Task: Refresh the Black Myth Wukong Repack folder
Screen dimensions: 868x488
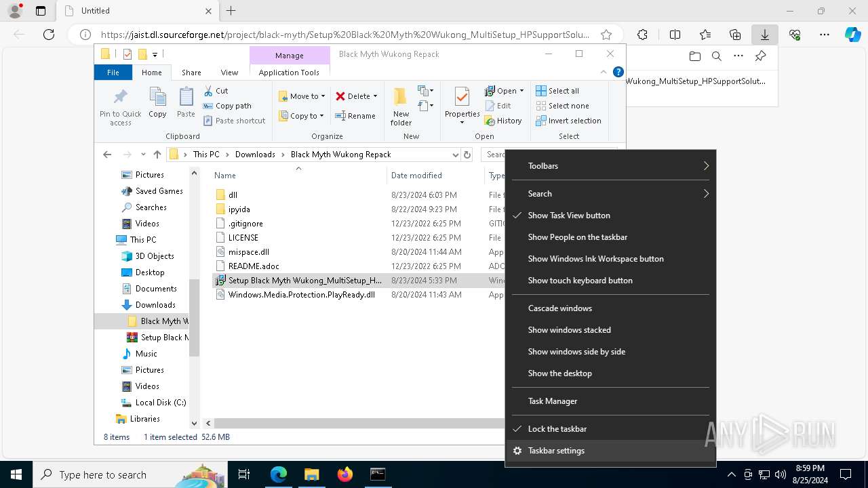Action: [x=467, y=155]
